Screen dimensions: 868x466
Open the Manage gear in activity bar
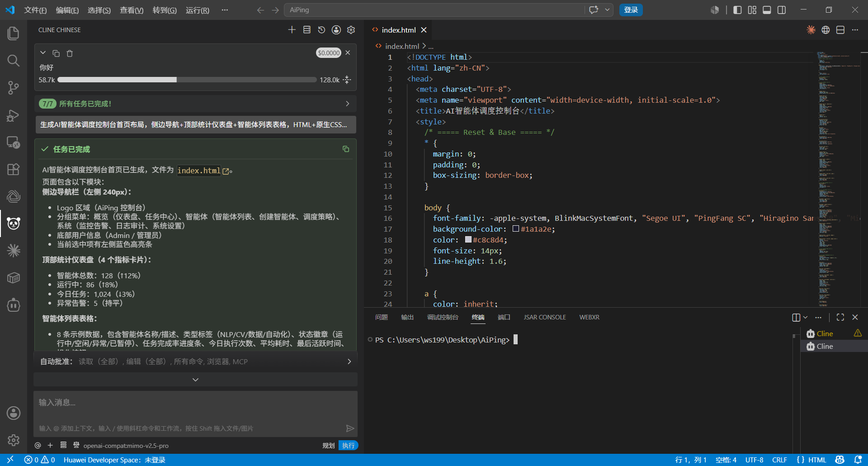tap(14, 440)
